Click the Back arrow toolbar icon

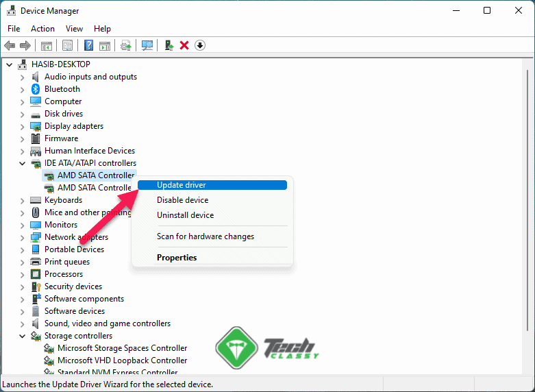pyautogui.click(x=10, y=45)
